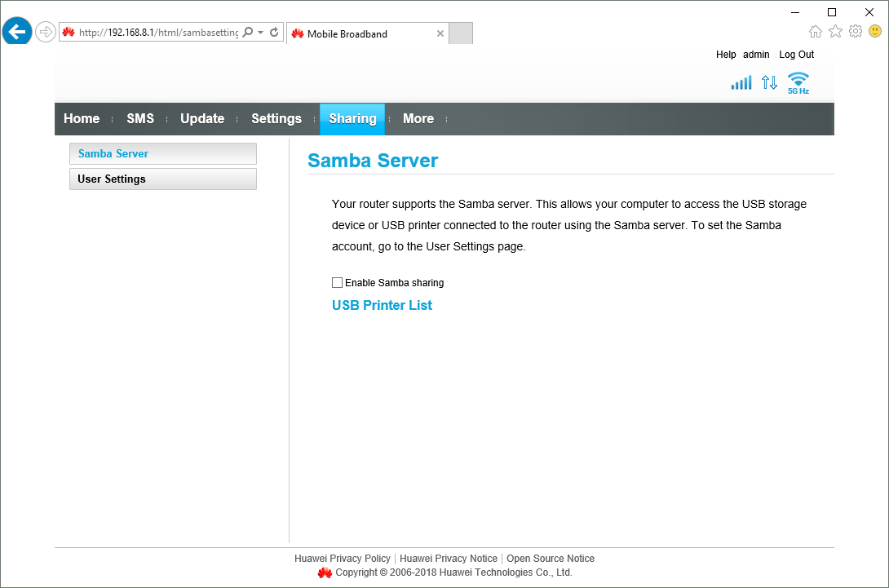Click the Huawei logo in the footer

(x=325, y=573)
